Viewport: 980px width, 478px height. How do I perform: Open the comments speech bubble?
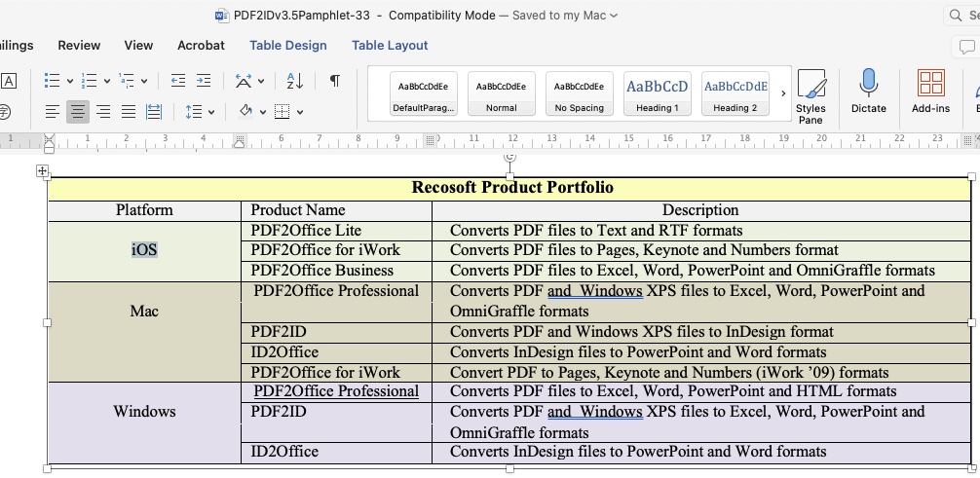coord(967,46)
